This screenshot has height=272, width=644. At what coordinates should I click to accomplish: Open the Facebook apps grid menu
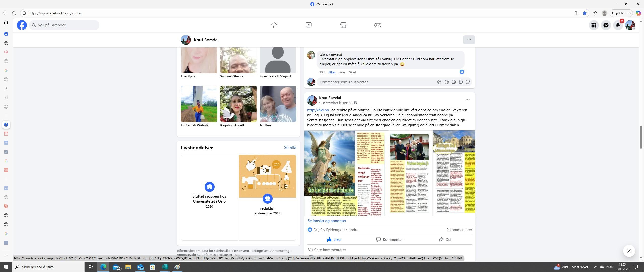click(x=594, y=25)
